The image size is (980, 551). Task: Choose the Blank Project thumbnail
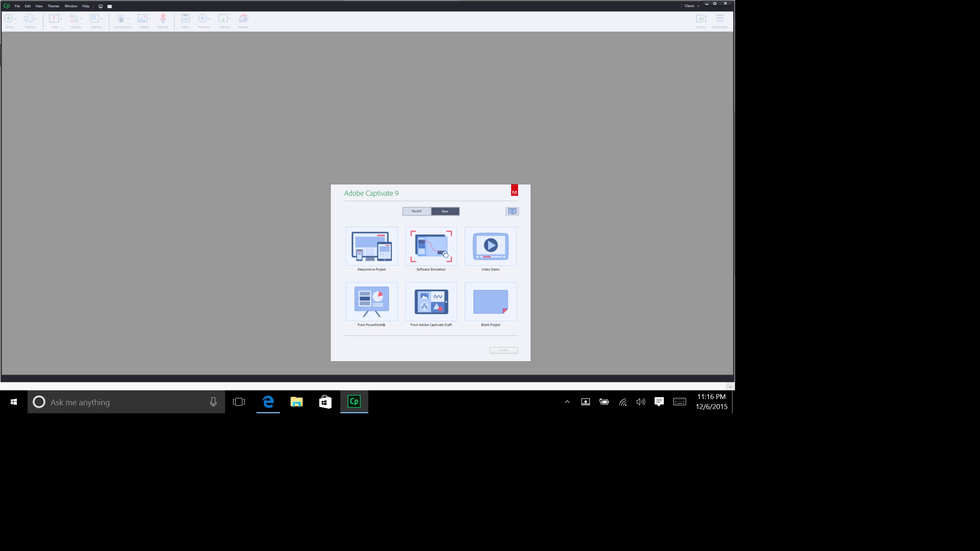(x=490, y=302)
